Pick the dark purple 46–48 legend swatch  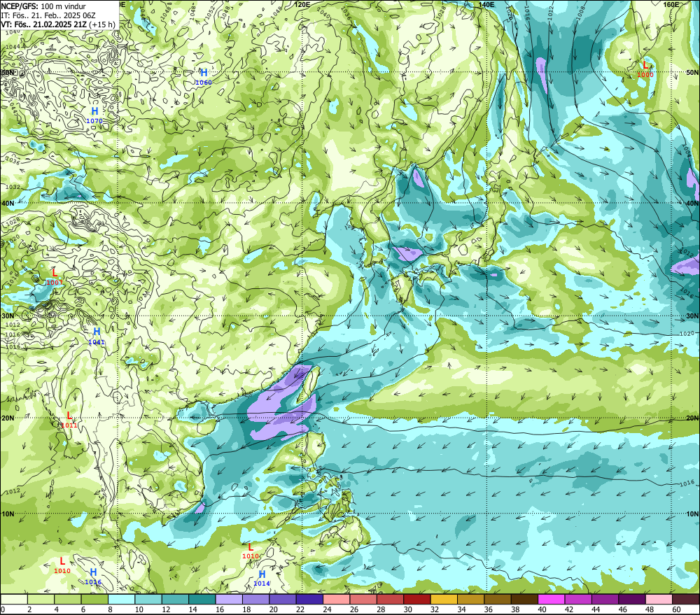point(631,599)
